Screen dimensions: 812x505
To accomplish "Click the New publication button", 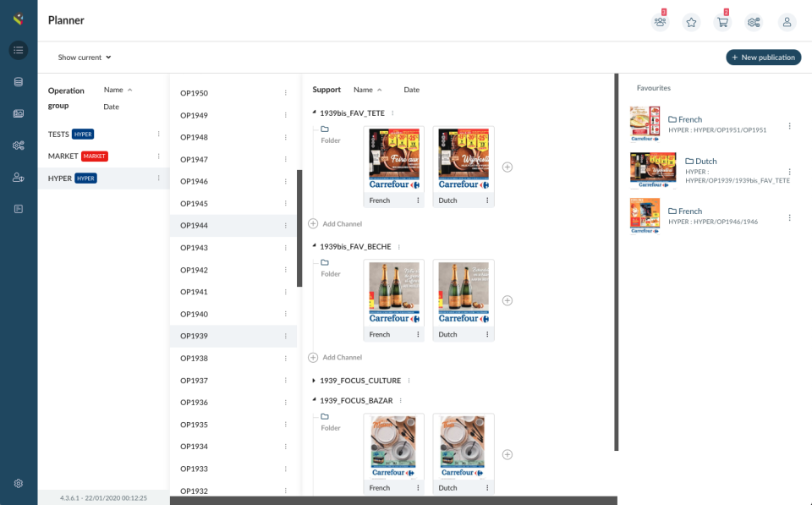I will 762,57.
